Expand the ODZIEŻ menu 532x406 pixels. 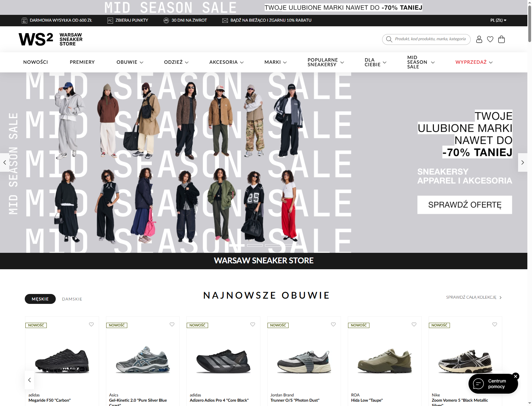tap(176, 62)
